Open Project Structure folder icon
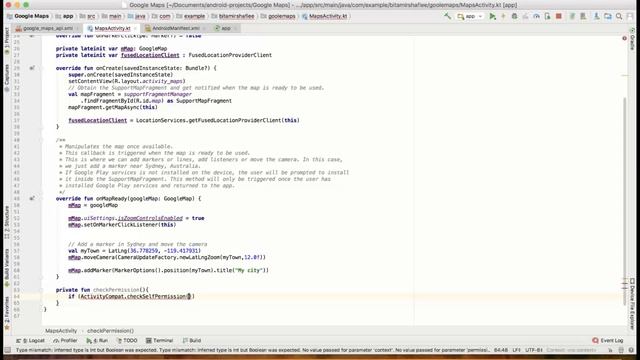 coord(608,16)
